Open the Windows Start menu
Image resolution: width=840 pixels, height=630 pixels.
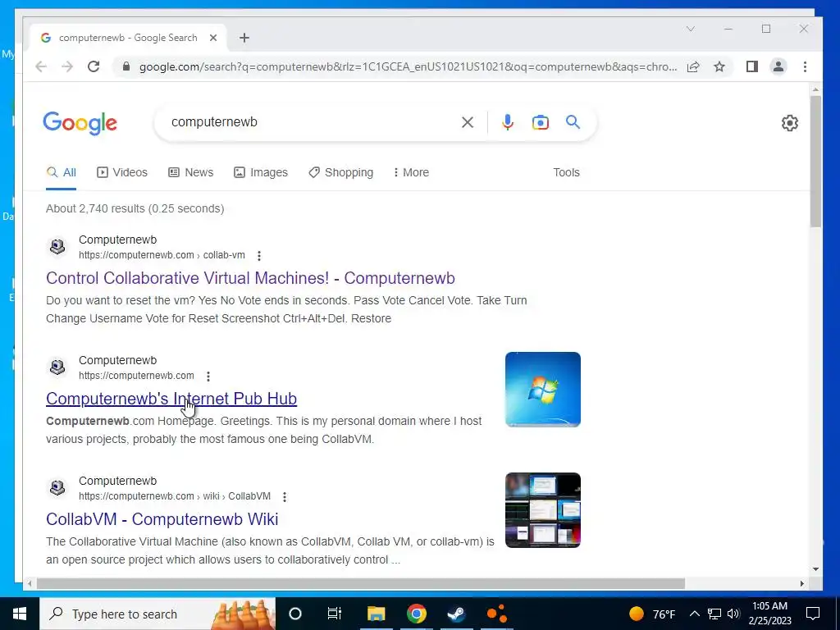(20, 614)
